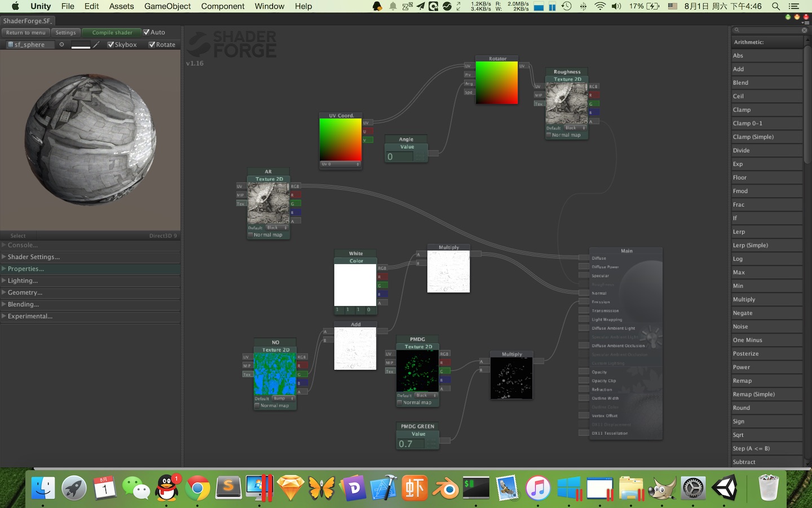
Task: Enable Normal map on the Roughness texture node
Action: pyautogui.click(x=549, y=135)
